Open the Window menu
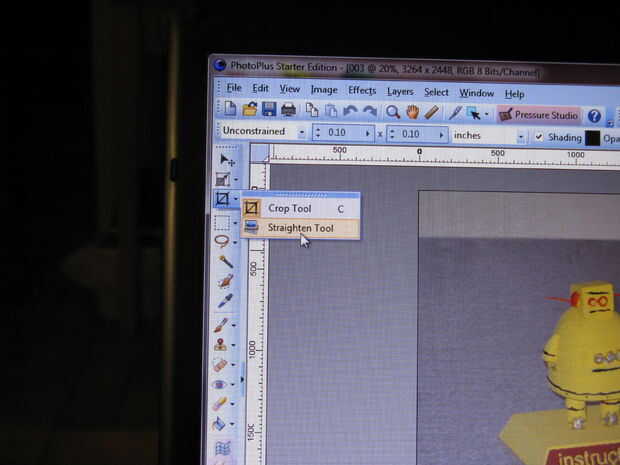The height and width of the screenshot is (465, 620). [476, 93]
